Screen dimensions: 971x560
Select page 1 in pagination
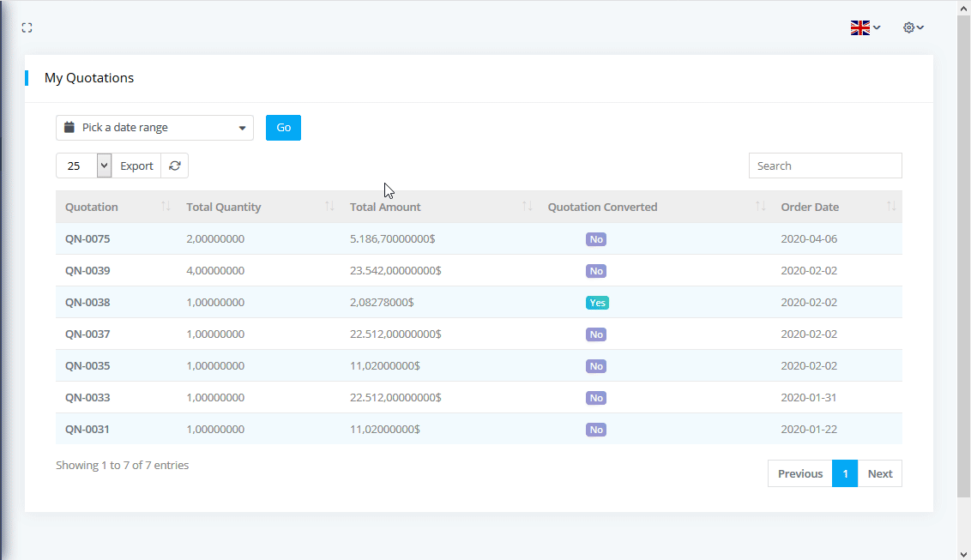[845, 473]
